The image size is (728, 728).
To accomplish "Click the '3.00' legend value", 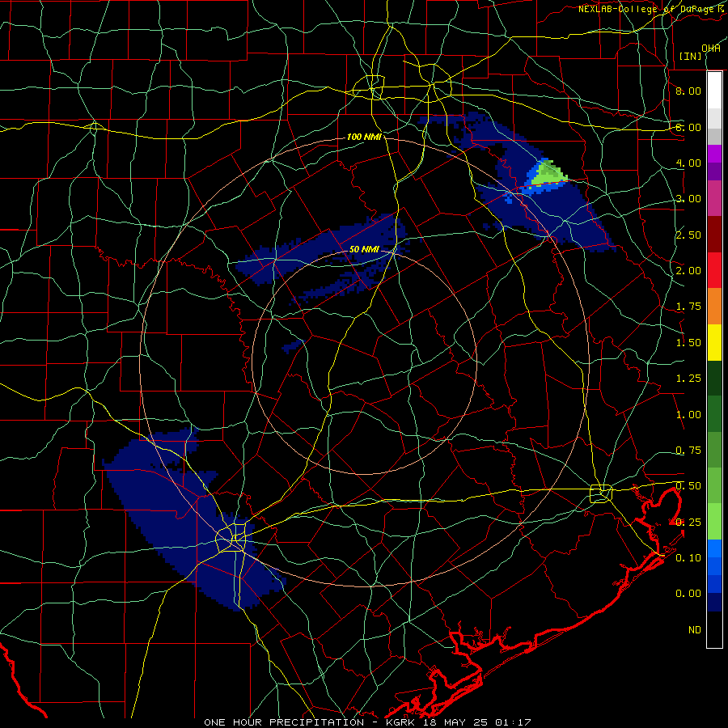I will pyautogui.click(x=688, y=199).
